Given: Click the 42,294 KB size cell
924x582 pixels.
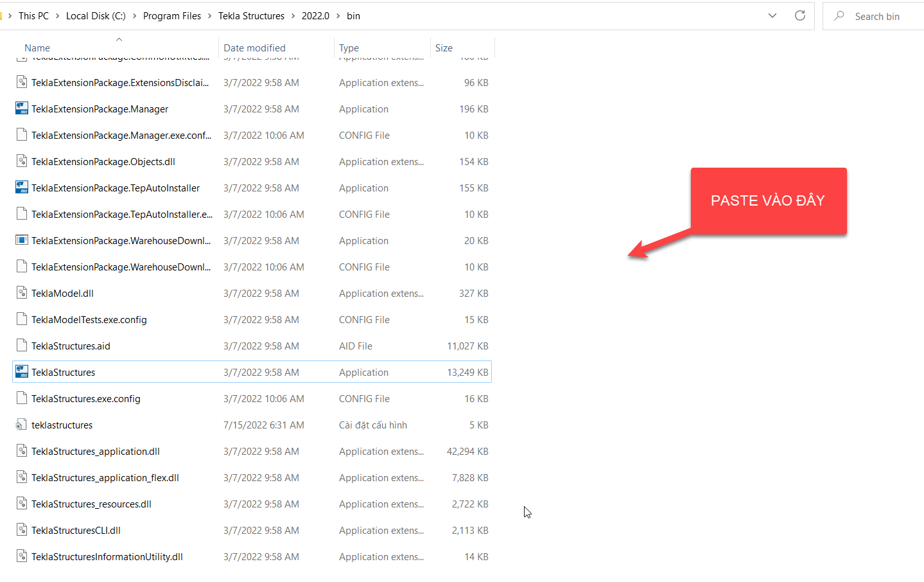Looking at the screenshot, I should point(467,451).
